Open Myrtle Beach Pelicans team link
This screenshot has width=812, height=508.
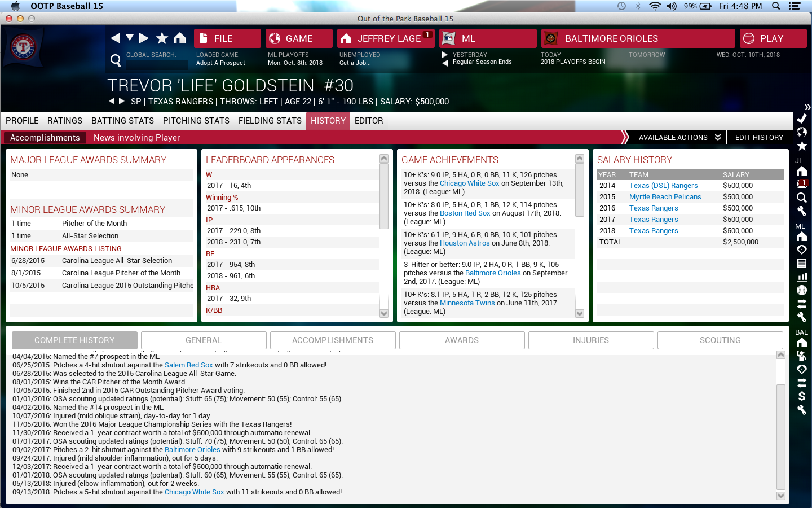pos(665,197)
